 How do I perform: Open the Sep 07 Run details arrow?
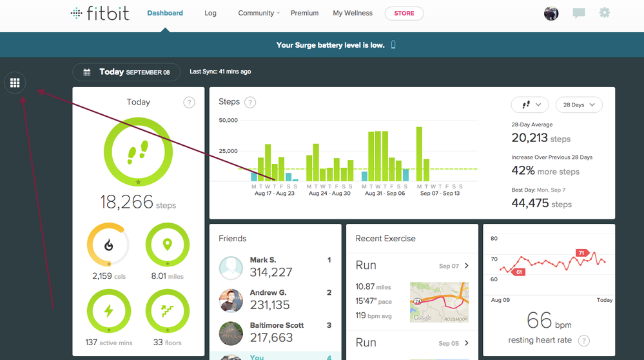tap(467, 266)
